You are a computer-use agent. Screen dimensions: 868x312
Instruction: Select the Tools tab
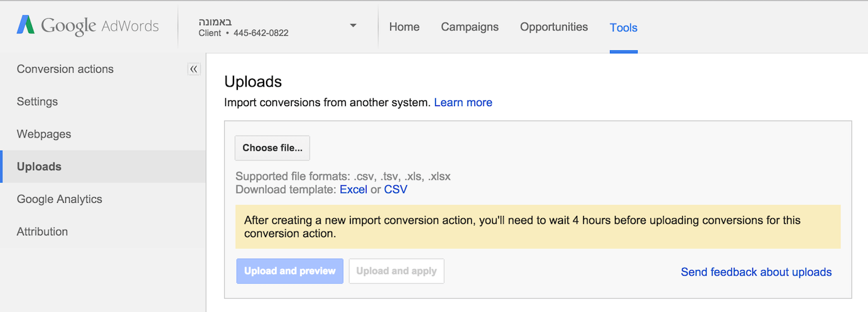[x=623, y=28]
